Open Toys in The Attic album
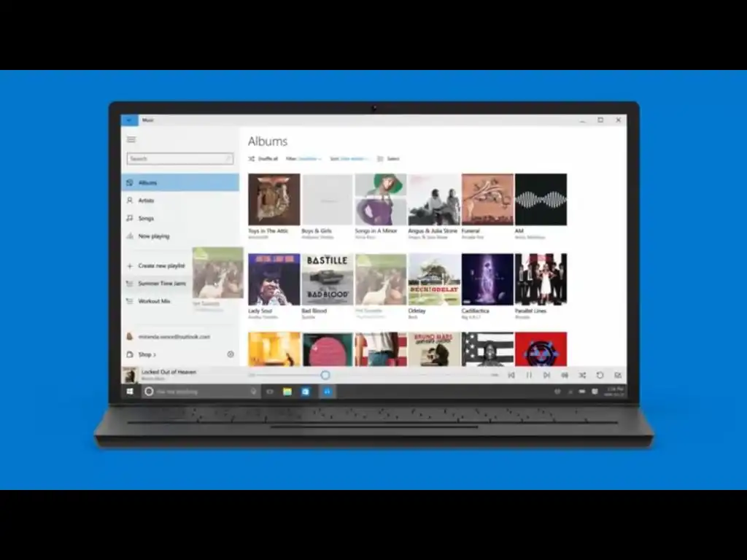The image size is (747, 560). 274,200
